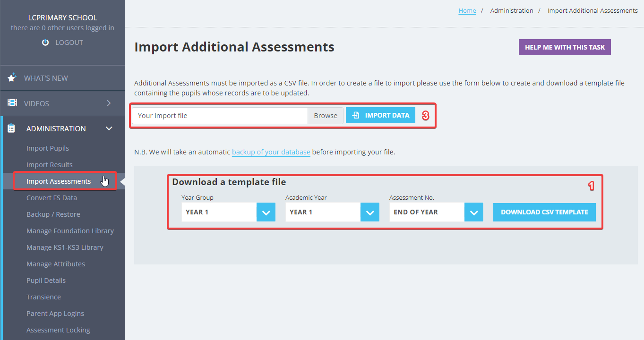Click Help Me With This Task button
The image size is (644, 340).
[x=565, y=47]
